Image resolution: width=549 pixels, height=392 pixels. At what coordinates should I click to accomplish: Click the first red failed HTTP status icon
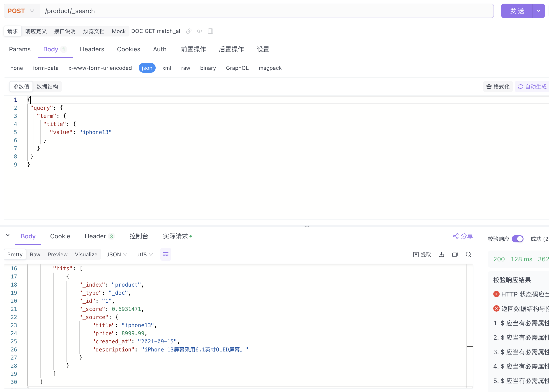click(x=496, y=294)
